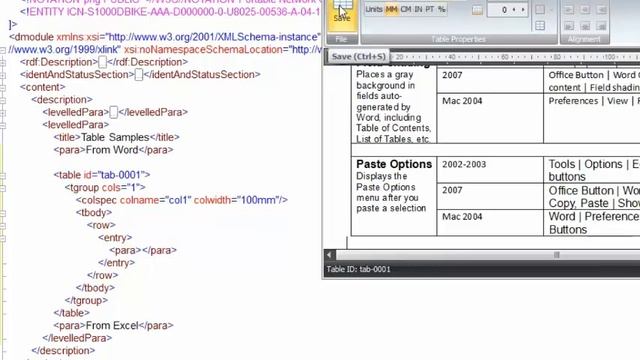The width and height of the screenshot is (640, 360).
Task: Click the 'Tools | Options' cell
Action: (x=592, y=169)
